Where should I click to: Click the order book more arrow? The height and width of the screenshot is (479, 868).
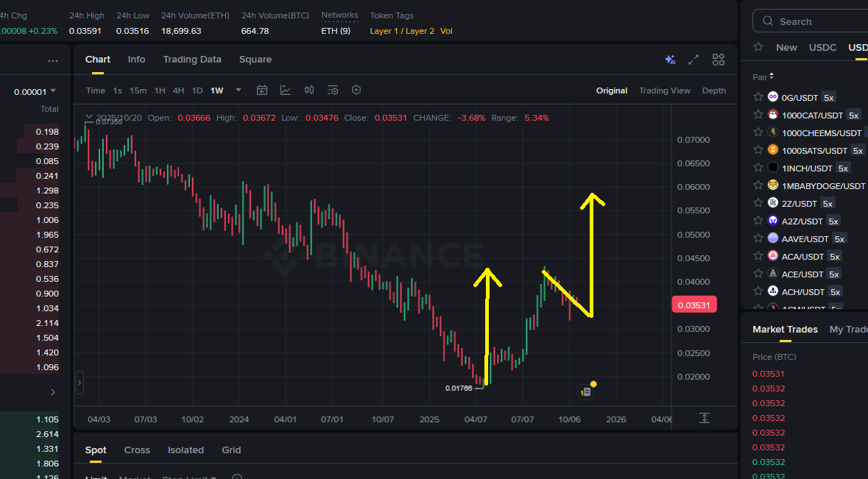coord(53,392)
